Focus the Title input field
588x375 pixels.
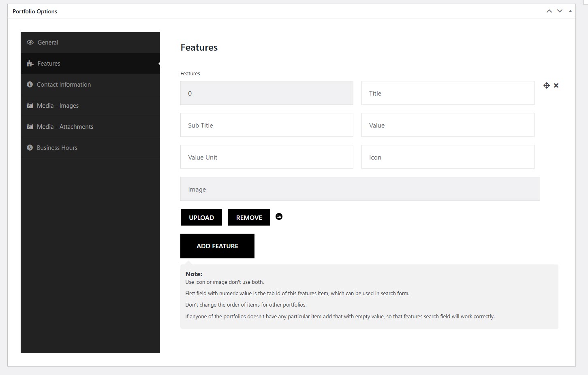point(447,93)
